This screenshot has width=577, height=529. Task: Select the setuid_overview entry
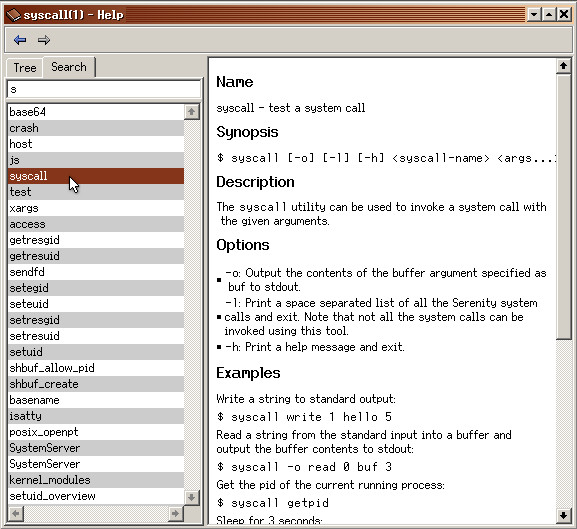click(96, 496)
